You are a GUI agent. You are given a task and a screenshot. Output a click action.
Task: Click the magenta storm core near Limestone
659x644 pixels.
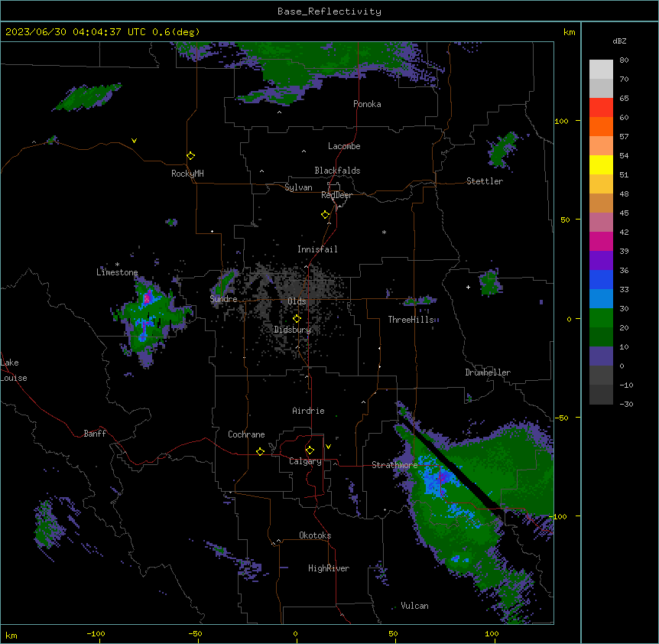[x=147, y=298]
